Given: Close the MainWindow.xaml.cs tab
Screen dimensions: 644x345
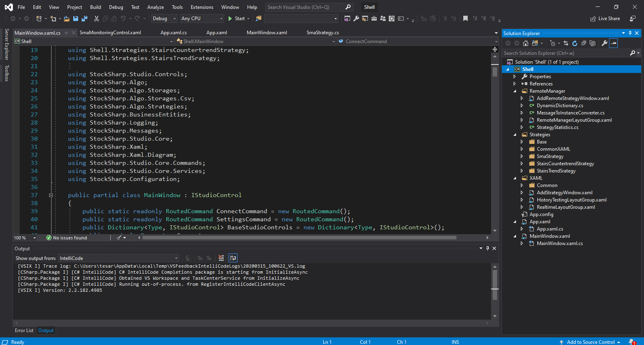Looking at the screenshot, I should (73, 33).
